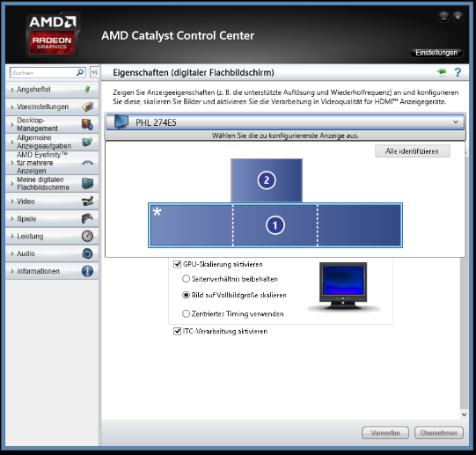Open the Einstellungen menu
The height and width of the screenshot is (455, 476).
tap(436, 53)
